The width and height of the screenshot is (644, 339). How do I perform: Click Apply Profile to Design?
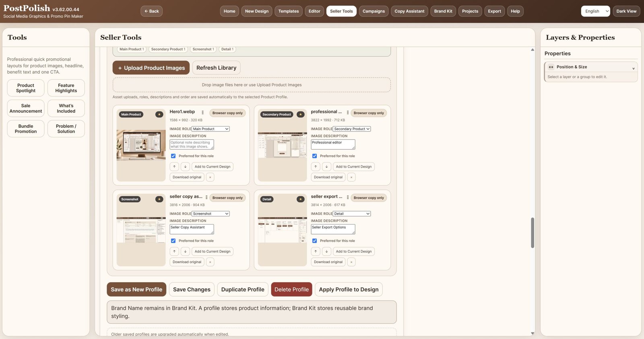coord(349,289)
